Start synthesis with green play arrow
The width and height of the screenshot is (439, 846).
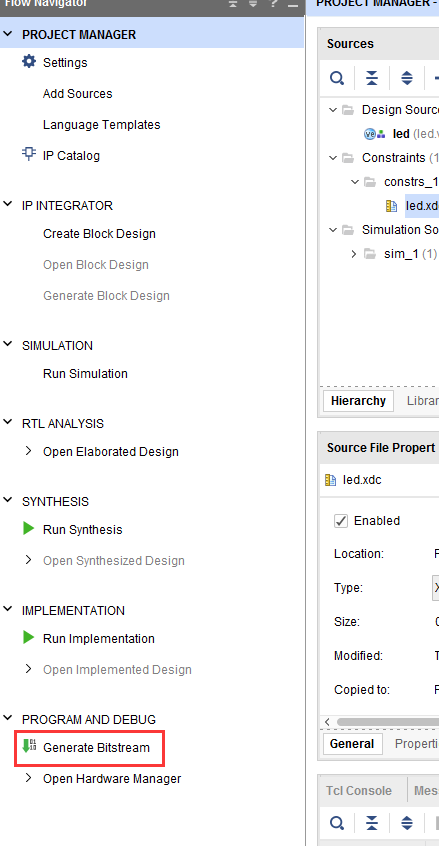point(29,529)
